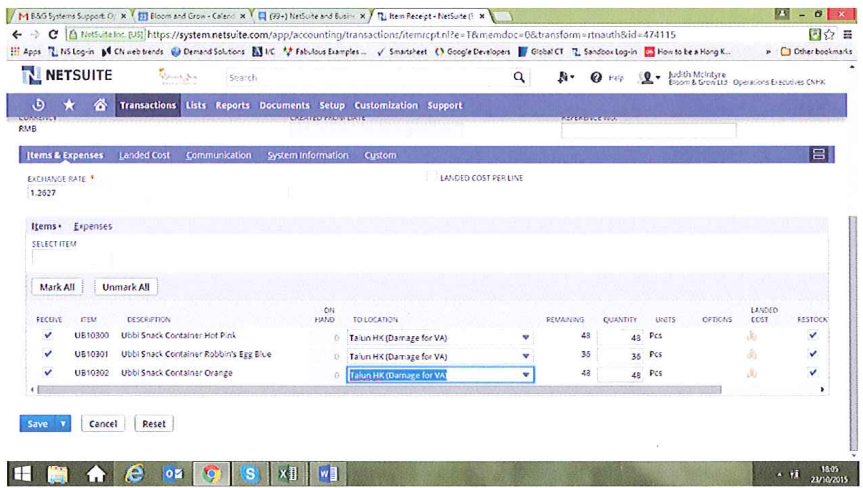The height and width of the screenshot is (488, 863).
Task: Click the Reset button
Action: pos(154,424)
